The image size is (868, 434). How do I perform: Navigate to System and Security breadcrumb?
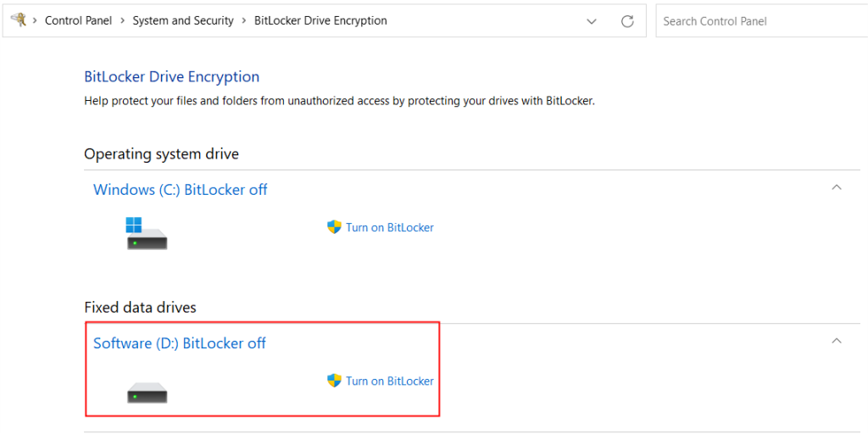(x=183, y=21)
